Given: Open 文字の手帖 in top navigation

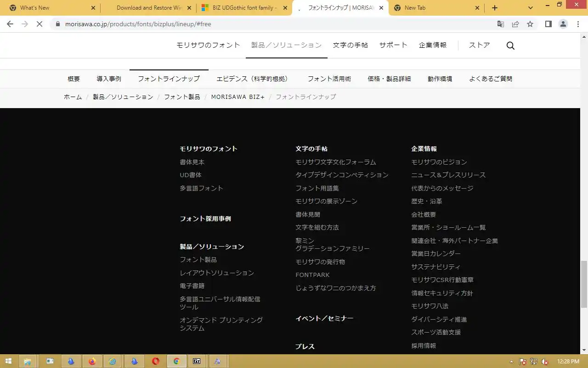Looking at the screenshot, I should coord(351,45).
